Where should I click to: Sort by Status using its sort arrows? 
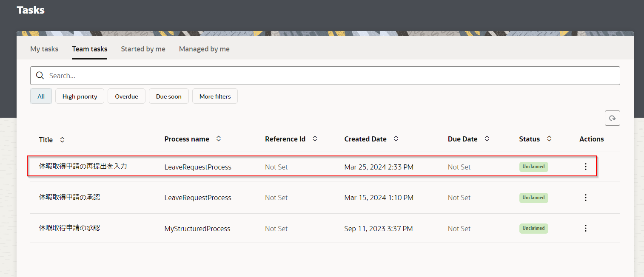[549, 139]
